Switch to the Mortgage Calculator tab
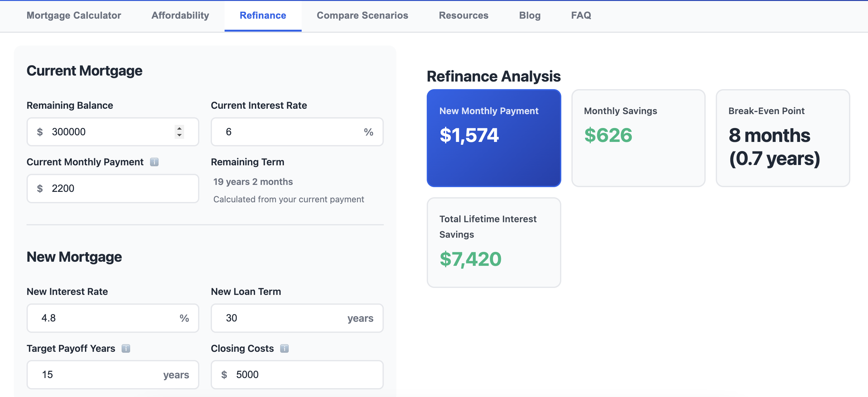This screenshot has width=868, height=397. (x=74, y=15)
